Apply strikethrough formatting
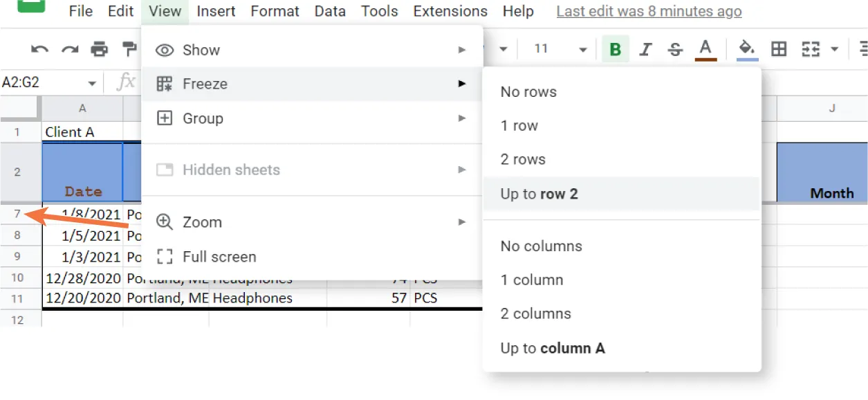 (675, 49)
